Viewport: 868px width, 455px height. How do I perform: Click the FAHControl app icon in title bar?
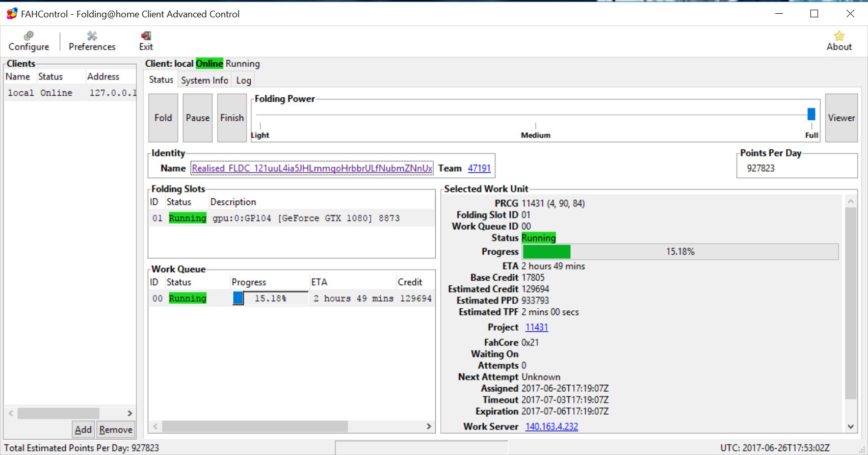[12, 14]
